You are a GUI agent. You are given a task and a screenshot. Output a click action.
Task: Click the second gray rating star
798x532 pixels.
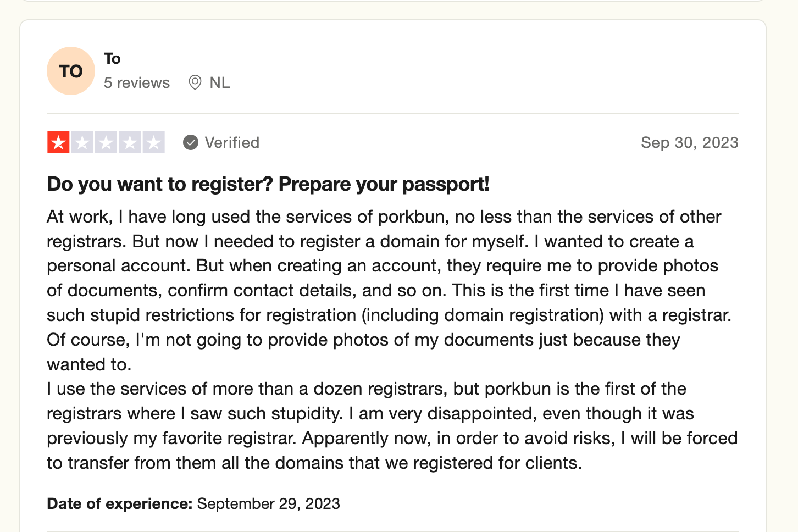[x=82, y=143]
